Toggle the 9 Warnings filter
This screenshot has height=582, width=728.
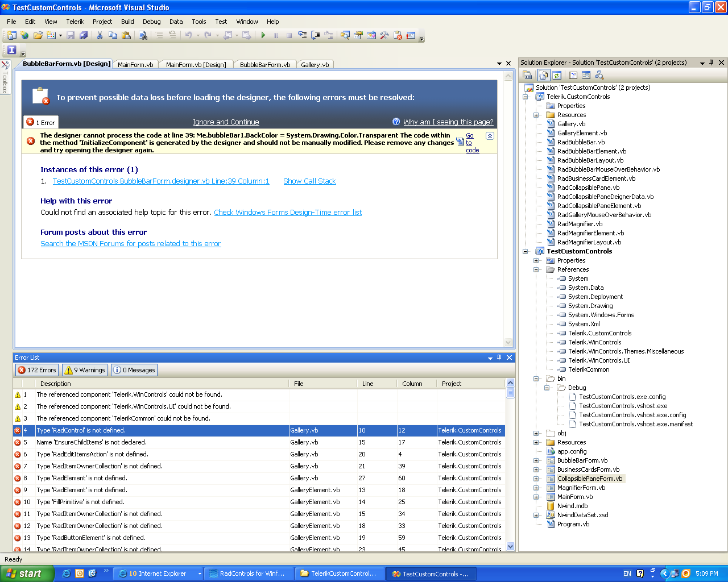tap(85, 370)
